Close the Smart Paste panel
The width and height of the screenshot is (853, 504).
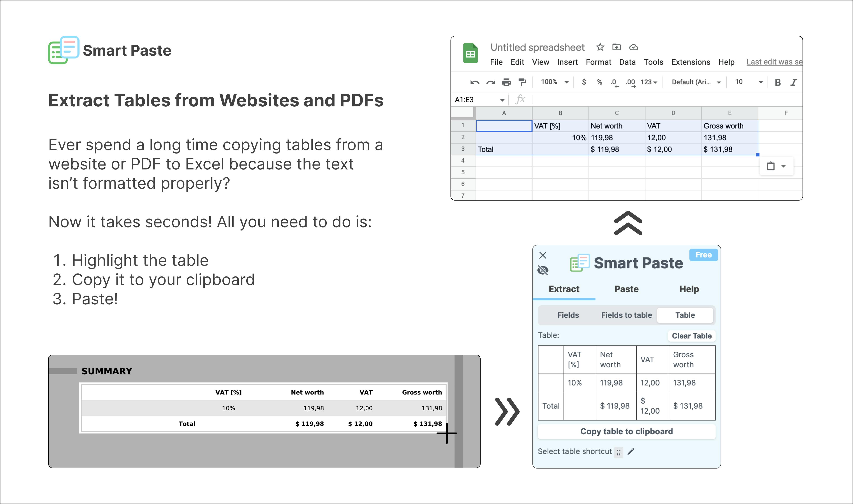tap(543, 255)
